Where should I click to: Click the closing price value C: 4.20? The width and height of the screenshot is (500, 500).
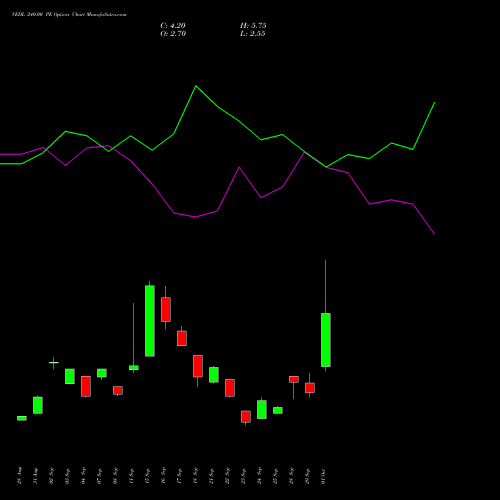173,26
